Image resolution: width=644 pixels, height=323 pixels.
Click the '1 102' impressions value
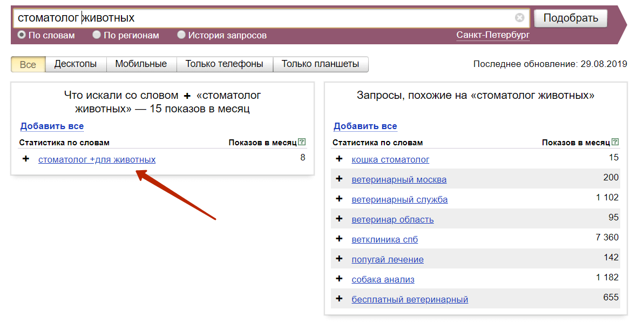[x=607, y=198]
